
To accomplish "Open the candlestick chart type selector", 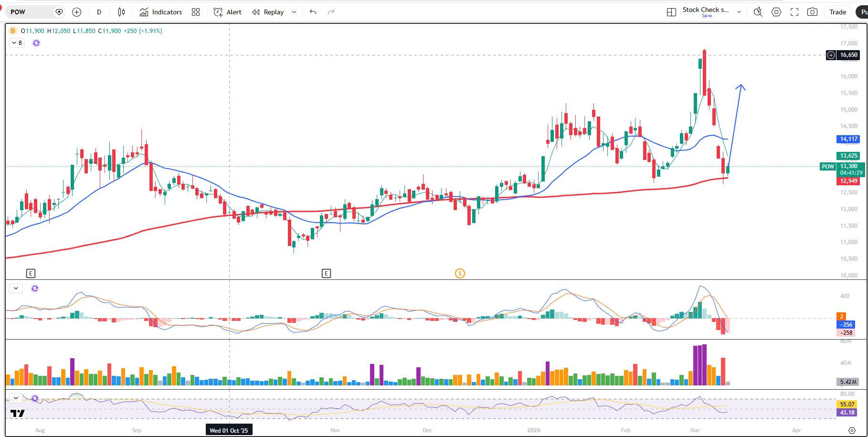I will 122,12.
